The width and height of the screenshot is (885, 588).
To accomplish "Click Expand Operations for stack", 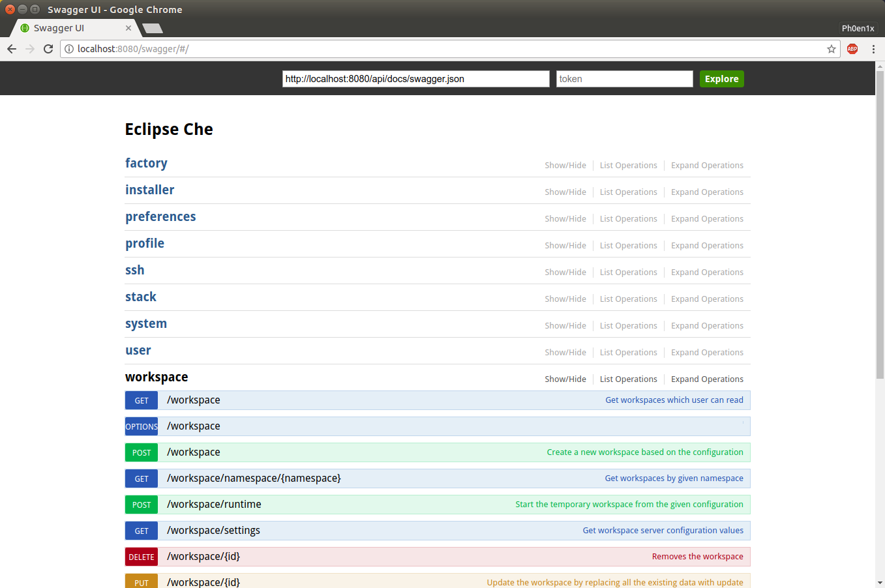I will (x=707, y=299).
